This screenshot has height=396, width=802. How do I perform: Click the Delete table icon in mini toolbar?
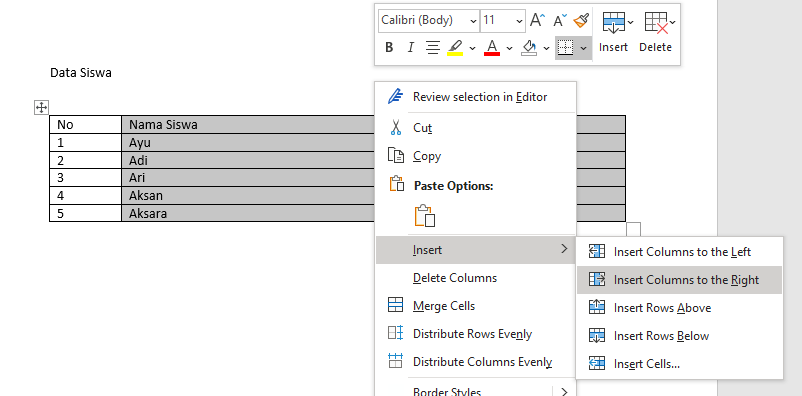pos(655,32)
